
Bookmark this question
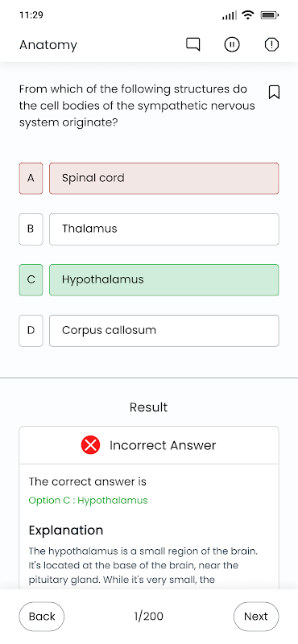274,92
